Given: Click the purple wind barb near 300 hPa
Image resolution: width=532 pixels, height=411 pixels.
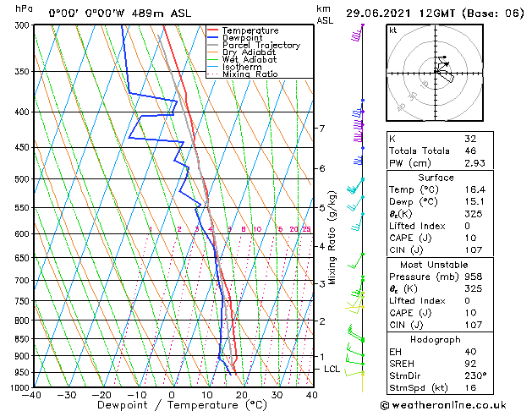Looking at the screenshot, I should (357, 32).
